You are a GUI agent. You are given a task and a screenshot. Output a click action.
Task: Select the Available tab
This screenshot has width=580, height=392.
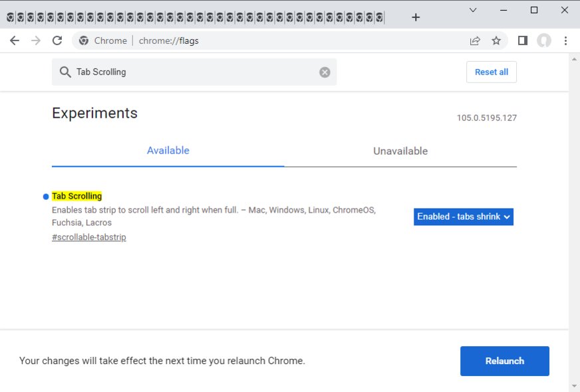pyautogui.click(x=168, y=151)
